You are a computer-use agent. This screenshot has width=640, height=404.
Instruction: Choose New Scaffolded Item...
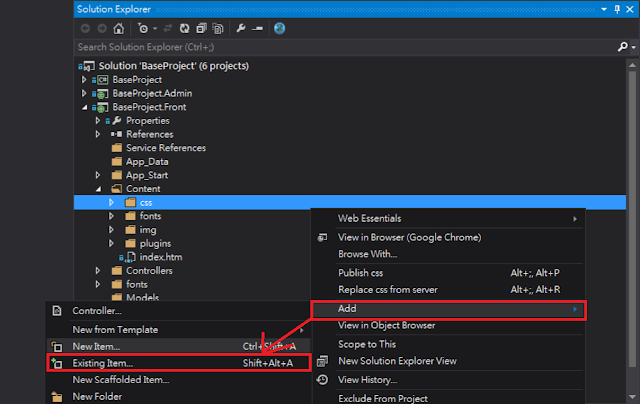tap(178, 380)
